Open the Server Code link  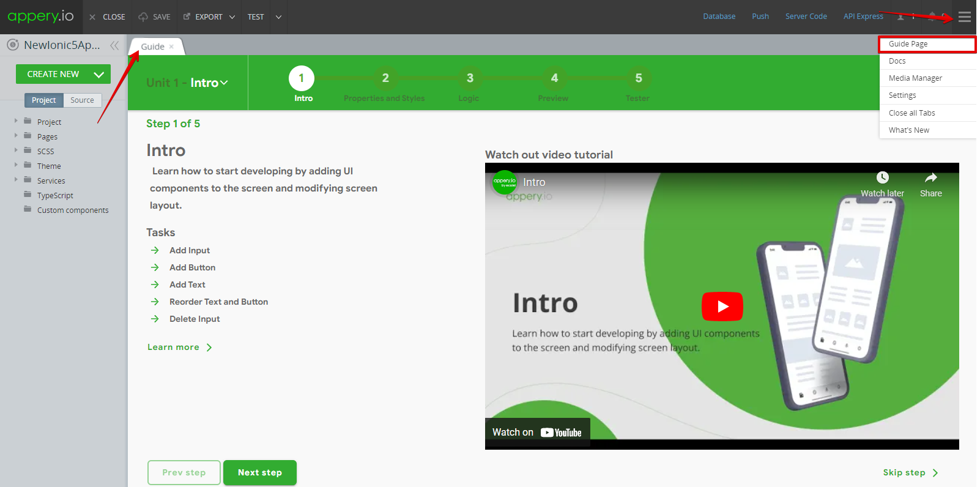[x=806, y=17]
